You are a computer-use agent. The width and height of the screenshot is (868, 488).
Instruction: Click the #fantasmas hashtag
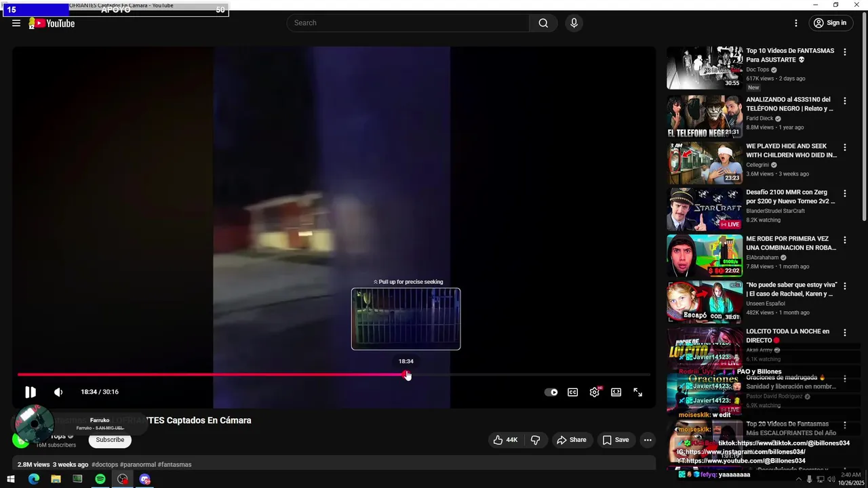(x=175, y=465)
